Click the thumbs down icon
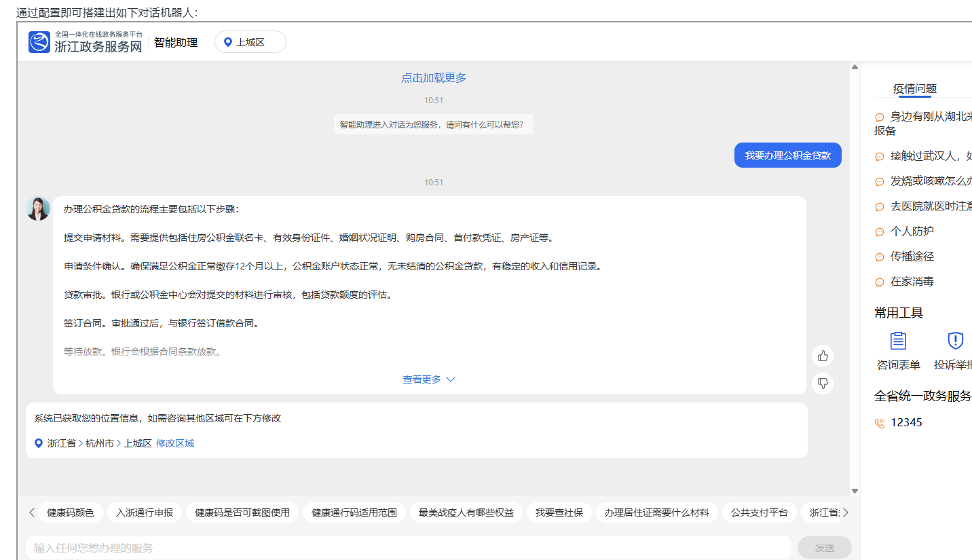Screen dimensions: 972x560 (823, 384)
